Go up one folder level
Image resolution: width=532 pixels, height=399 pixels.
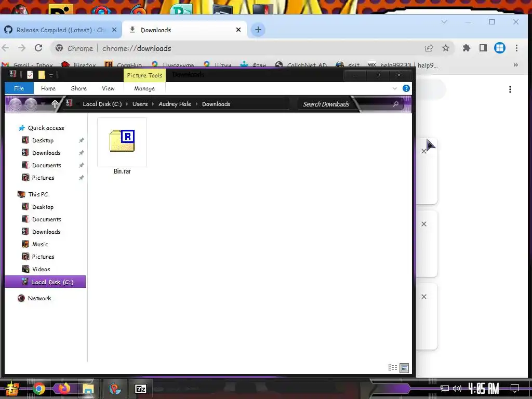tap(55, 104)
